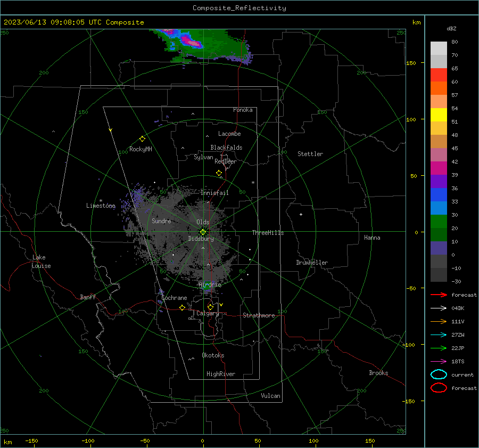Click the yellow radar site marker at center
Viewport: 479px width, 448px height.
(203, 232)
